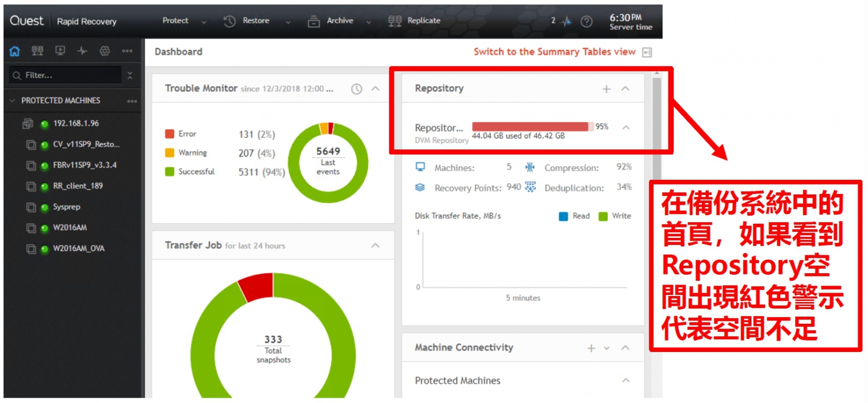Collapse the Transfer Job panel
The image size is (868, 403).
tap(375, 245)
